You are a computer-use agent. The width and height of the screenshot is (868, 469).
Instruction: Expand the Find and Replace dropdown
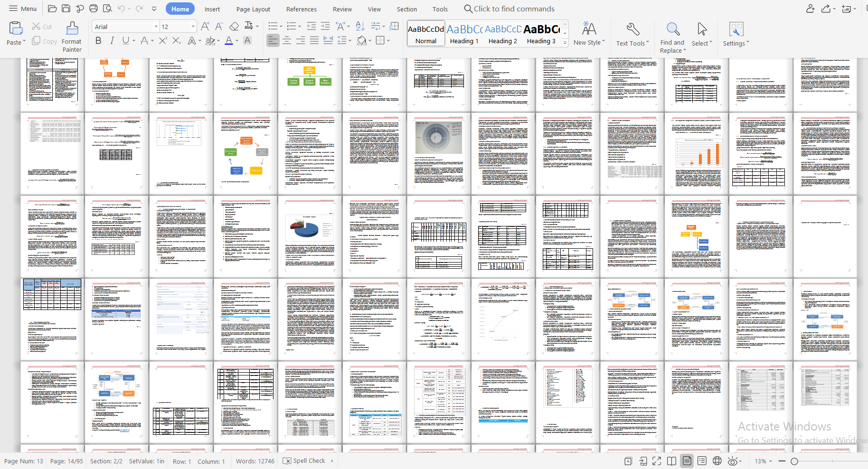(684, 50)
